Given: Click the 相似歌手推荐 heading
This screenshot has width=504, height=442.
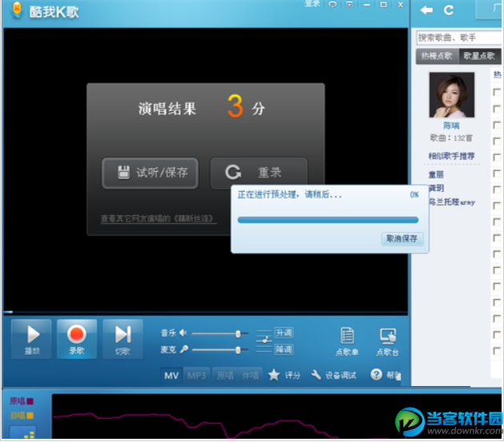Looking at the screenshot, I should click(x=451, y=156).
